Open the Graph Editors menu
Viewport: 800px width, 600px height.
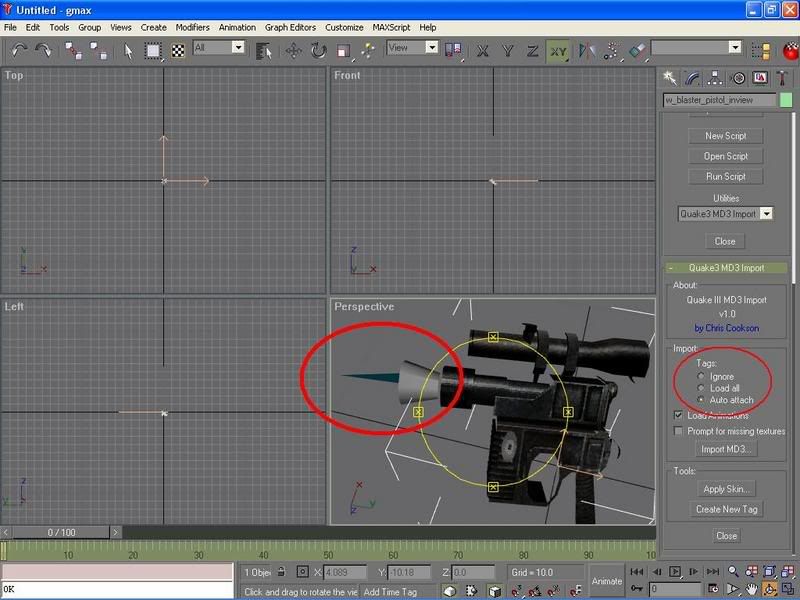pyautogui.click(x=290, y=28)
